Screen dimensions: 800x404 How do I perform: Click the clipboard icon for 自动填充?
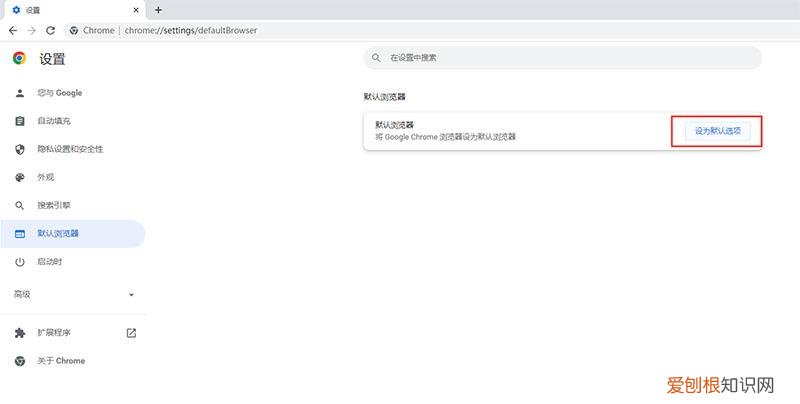[20, 121]
